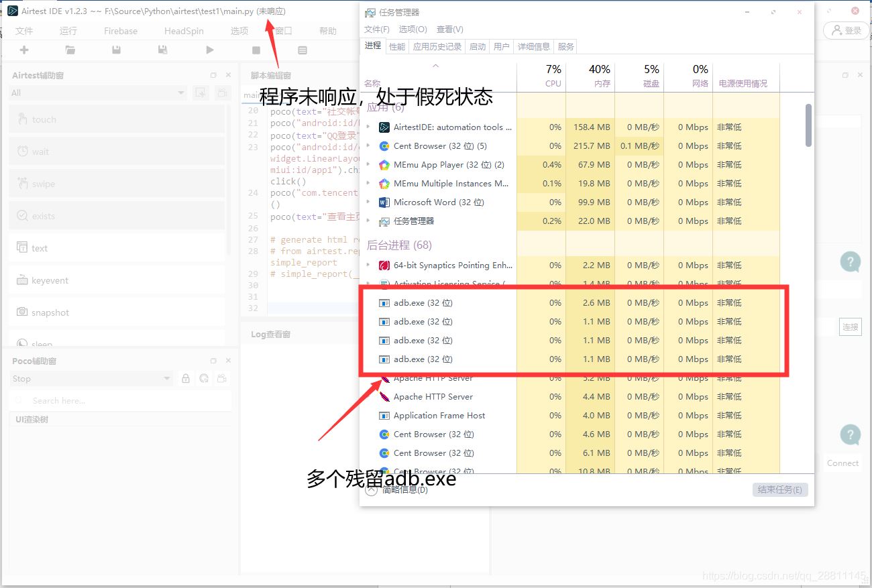
Task: Float the Airtest辅助窗 panel
Action: coord(214,75)
